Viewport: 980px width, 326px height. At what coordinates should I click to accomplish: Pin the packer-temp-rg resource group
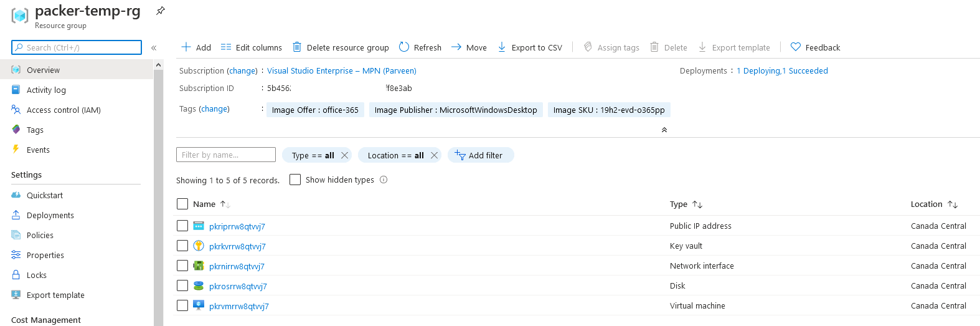point(160,11)
